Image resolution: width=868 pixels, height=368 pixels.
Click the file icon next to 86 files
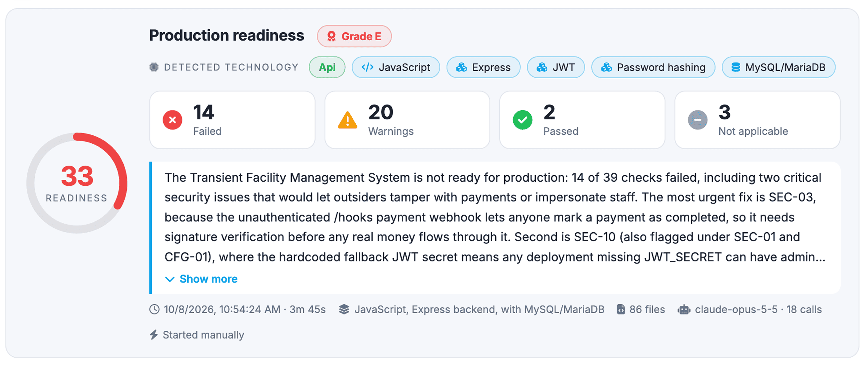click(621, 309)
